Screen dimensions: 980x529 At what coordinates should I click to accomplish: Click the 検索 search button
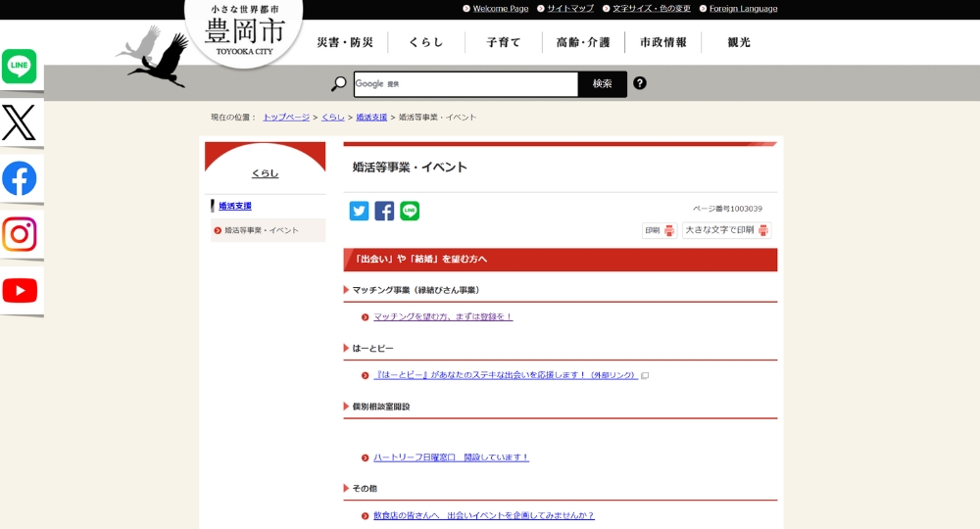click(602, 84)
